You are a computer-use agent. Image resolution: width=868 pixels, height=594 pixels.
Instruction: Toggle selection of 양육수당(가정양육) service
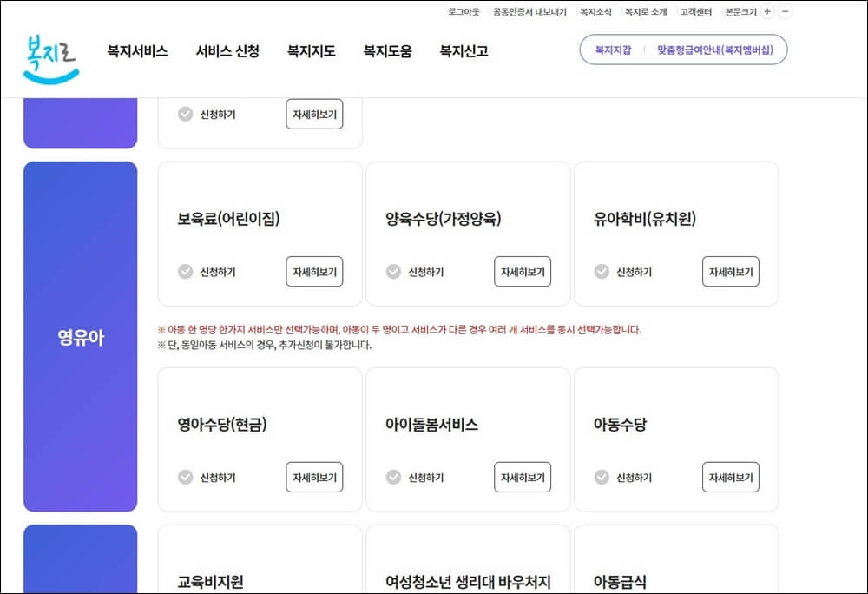(x=392, y=272)
